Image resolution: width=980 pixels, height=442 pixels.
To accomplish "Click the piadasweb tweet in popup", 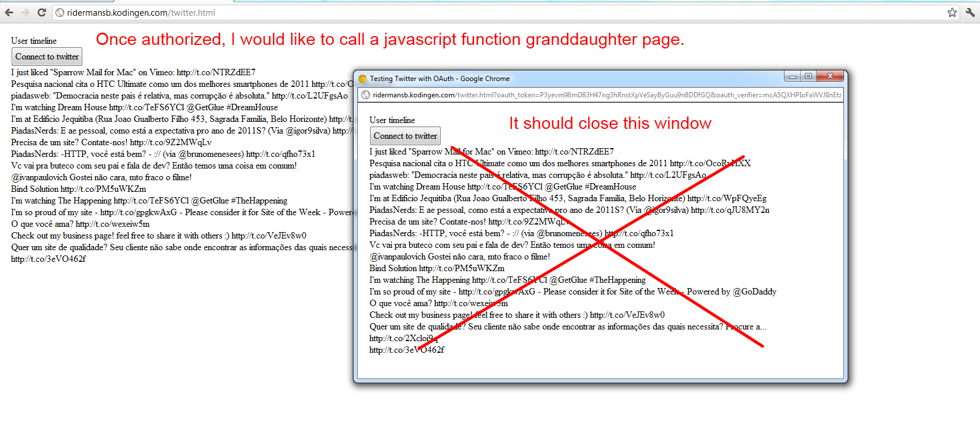I will [538, 175].
